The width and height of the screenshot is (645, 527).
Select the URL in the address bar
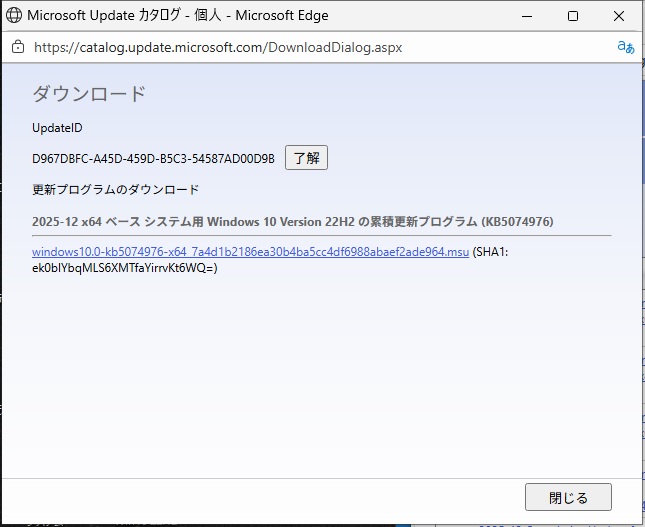218,47
